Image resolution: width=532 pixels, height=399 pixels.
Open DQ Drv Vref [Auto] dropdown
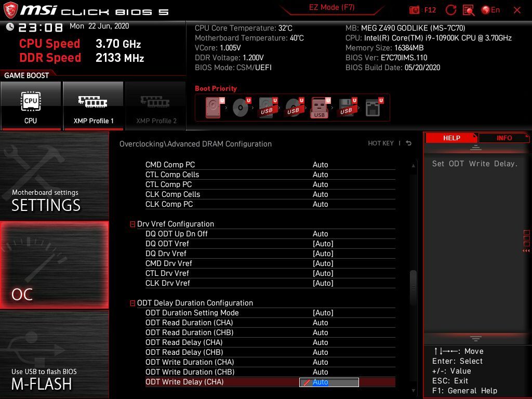[x=323, y=254]
